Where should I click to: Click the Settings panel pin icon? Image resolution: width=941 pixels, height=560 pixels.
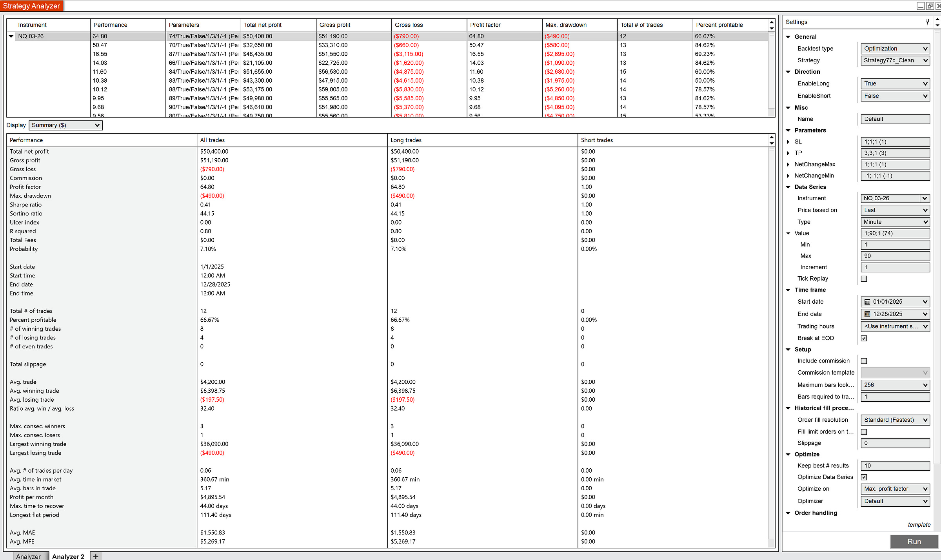pos(928,22)
